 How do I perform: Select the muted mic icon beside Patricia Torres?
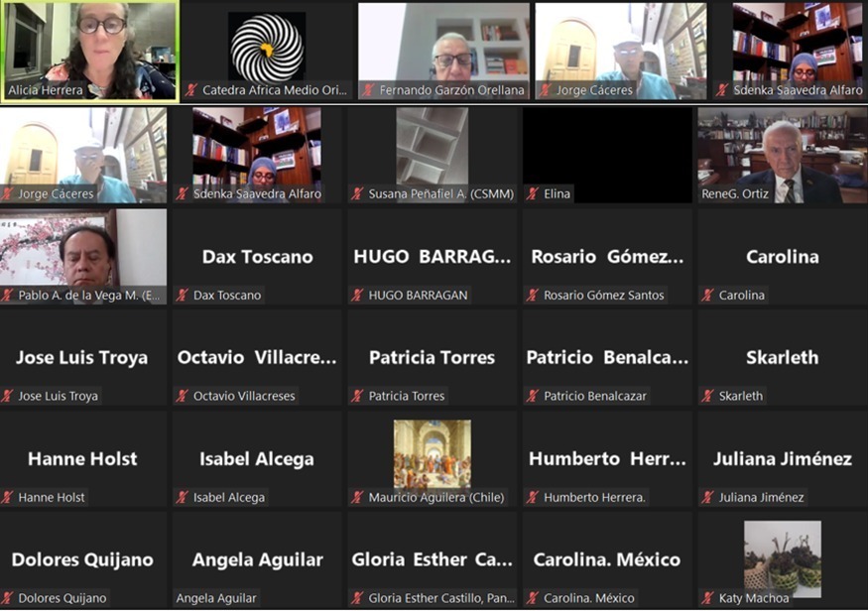pos(357,396)
